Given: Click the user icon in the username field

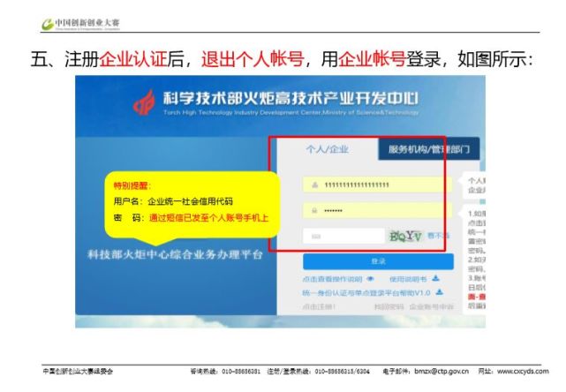Looking at the screenshot, I should point(314,185).
